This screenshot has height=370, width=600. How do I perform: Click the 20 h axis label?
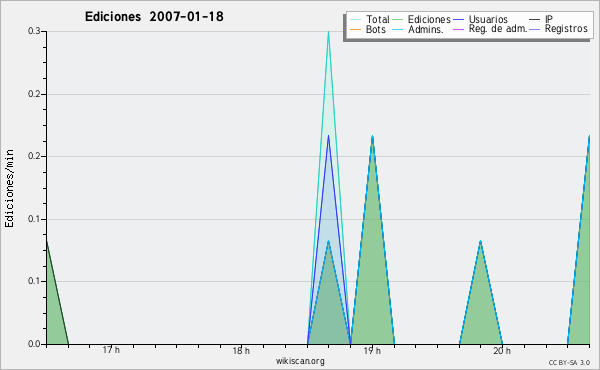tap(502, 350)
